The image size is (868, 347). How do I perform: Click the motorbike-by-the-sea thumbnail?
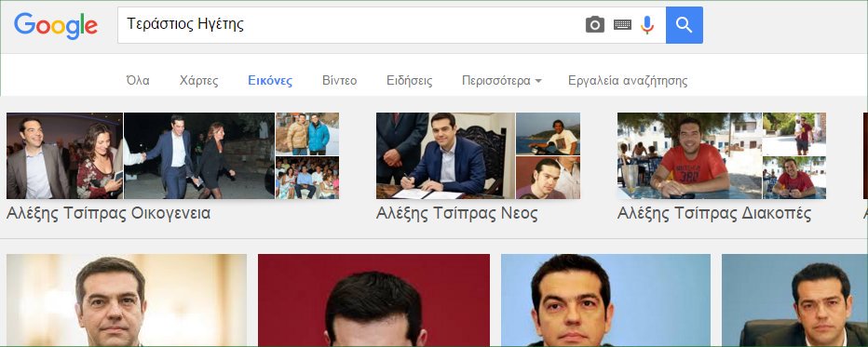coord(548,134)
